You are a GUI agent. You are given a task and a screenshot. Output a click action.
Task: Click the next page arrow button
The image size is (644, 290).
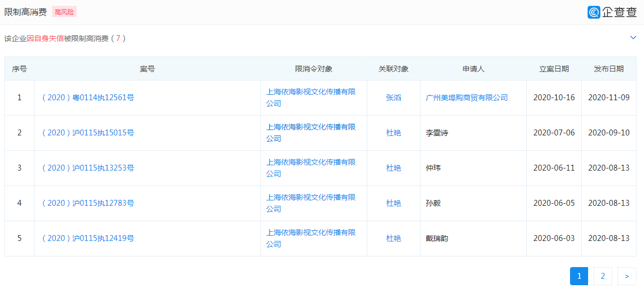(x=626, y=276)
